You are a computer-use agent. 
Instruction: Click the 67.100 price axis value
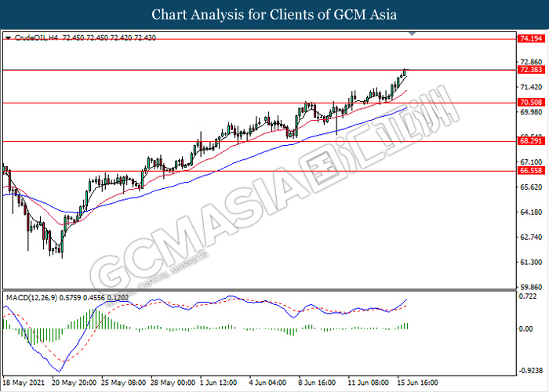click(531, 162)
